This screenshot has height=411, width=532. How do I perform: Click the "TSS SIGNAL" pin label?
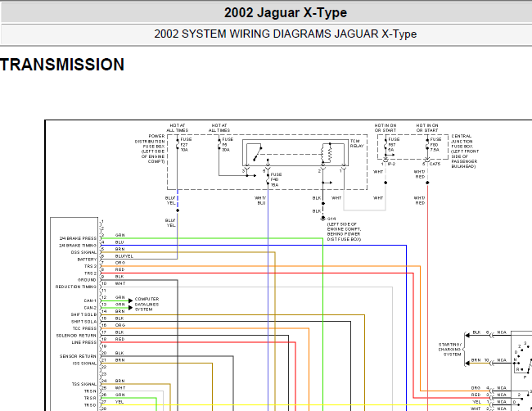coord(84,384)
